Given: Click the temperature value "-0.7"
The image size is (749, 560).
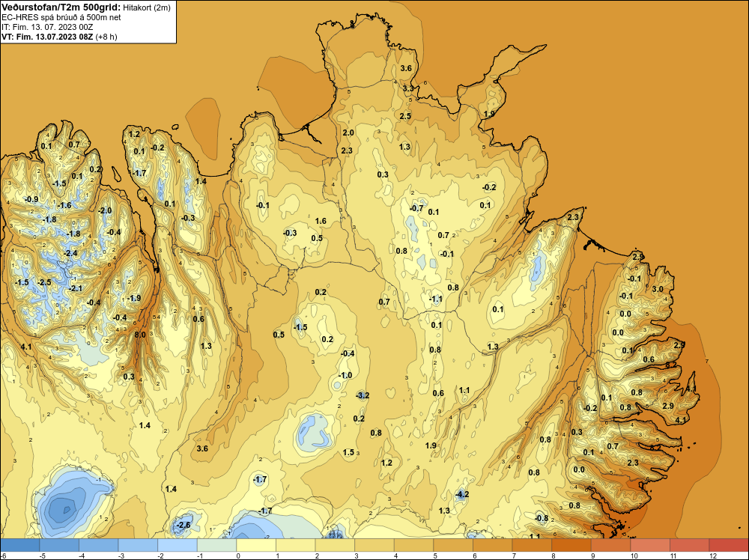Looking at the screenshot, I should click(416, 208).
